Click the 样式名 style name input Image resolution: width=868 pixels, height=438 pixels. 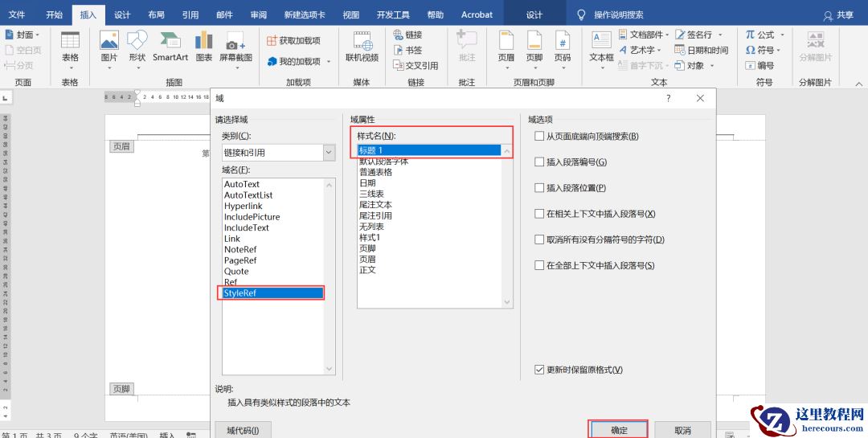tap(429, 150)
